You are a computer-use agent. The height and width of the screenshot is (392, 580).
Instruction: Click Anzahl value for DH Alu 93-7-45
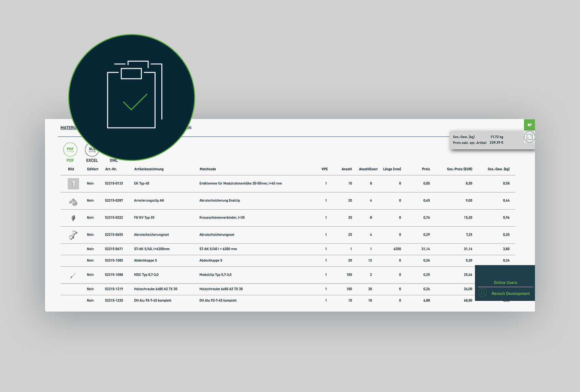click(350, 301)
